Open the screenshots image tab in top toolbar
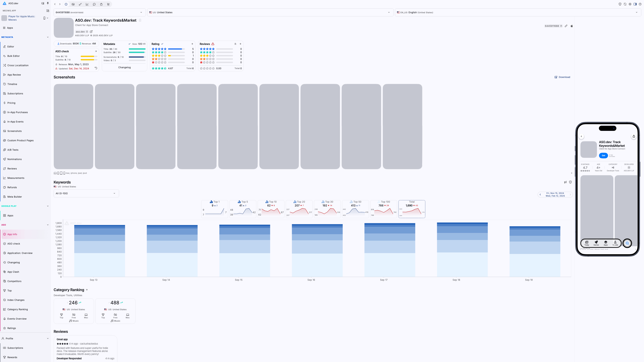Image resolution: width=644 pixels, height=362 pixels. (x=73, y=4)
